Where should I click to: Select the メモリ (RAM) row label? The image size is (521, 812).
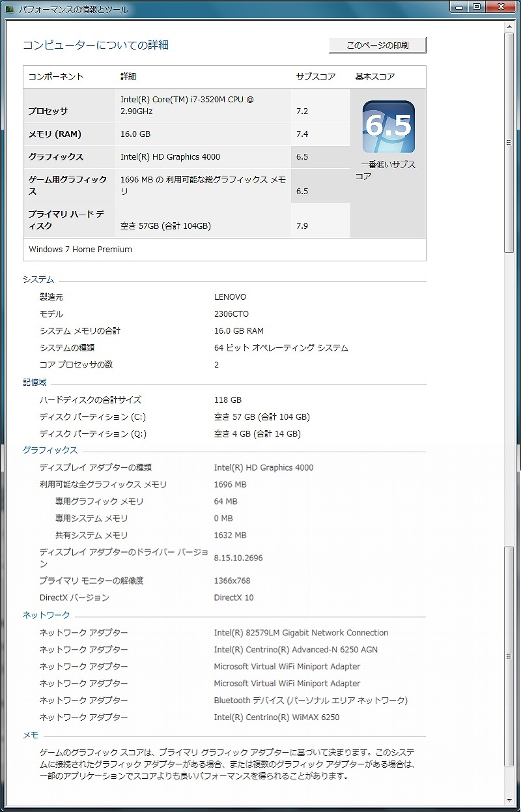tap(54, 134)
